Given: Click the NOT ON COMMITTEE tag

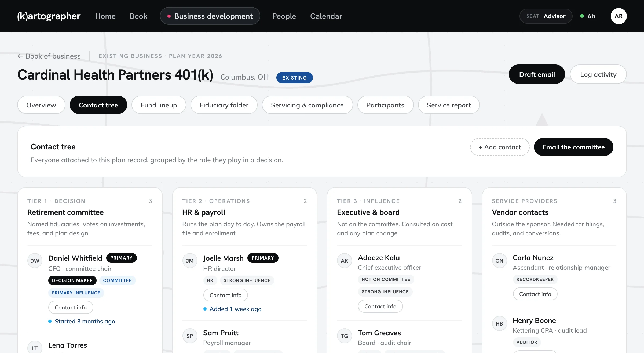Looking at the screenshot, I should pyautogui.click(x=386, y=279).
